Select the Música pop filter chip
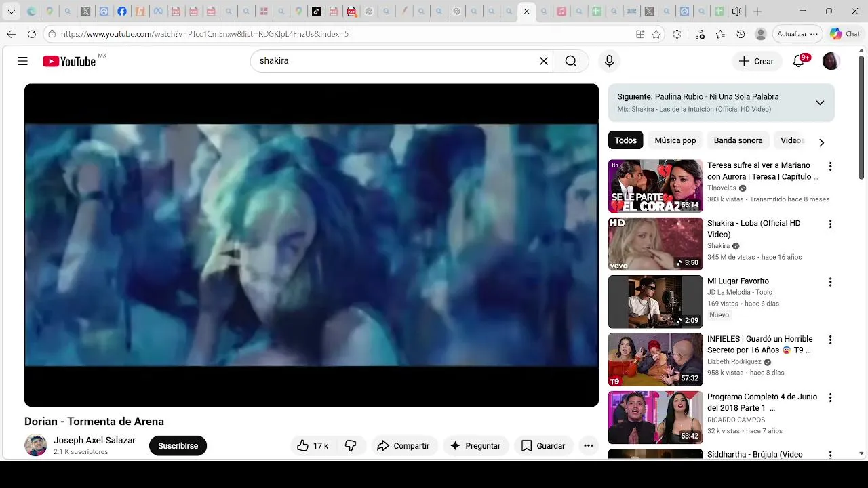The width and height of the screenshot is (868, 488). (675, 140)
